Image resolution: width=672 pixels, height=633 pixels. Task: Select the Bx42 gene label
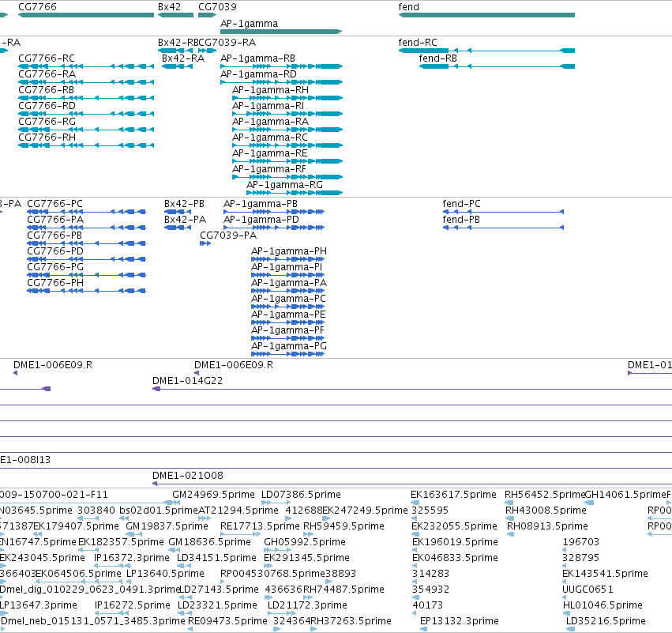click(169, 7)
